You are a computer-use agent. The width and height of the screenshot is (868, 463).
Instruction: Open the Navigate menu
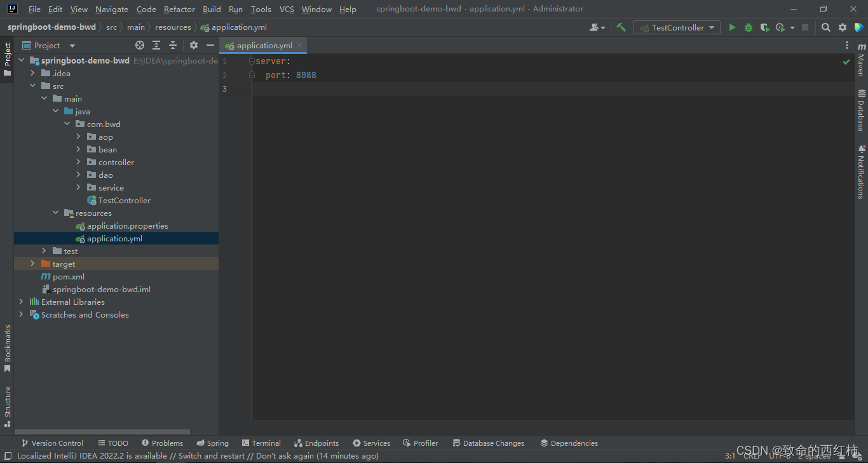[x=112, y=9]
